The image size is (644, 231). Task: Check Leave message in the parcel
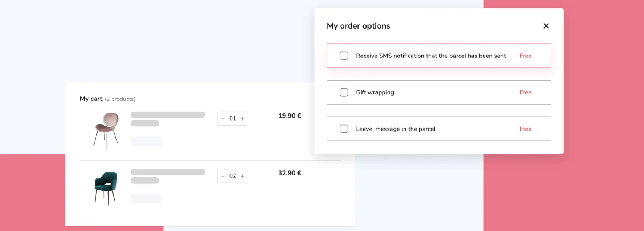(344, 129)
